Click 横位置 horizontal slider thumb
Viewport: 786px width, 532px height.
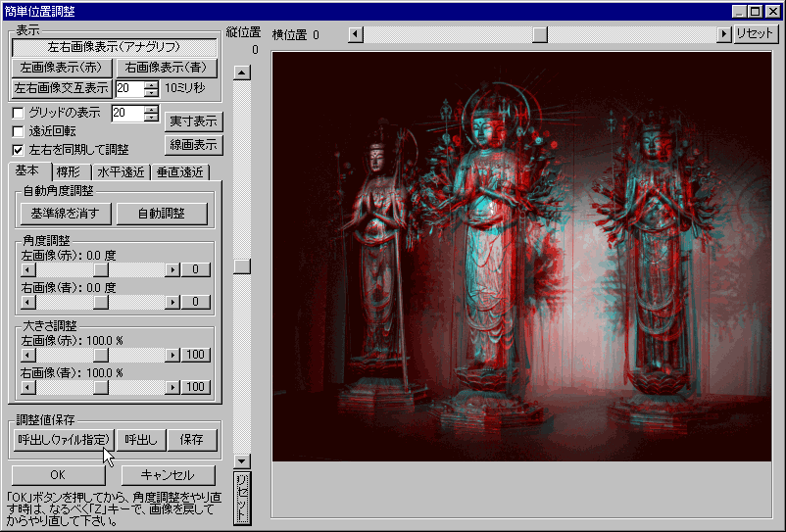point(540,34)
